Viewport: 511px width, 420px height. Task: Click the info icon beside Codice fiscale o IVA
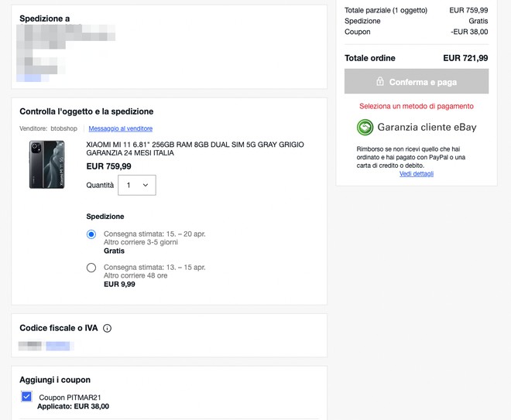[107, 328]
